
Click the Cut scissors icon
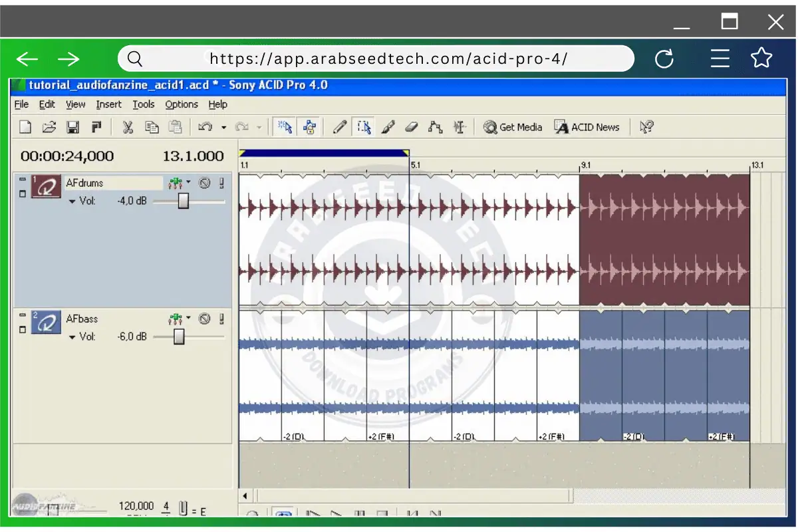tap(128, 127)
